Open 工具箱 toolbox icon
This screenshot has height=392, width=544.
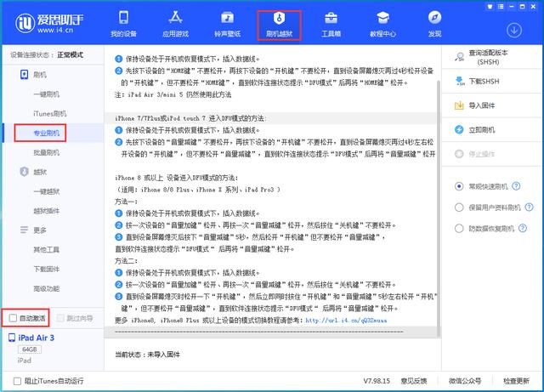[331, 18]
